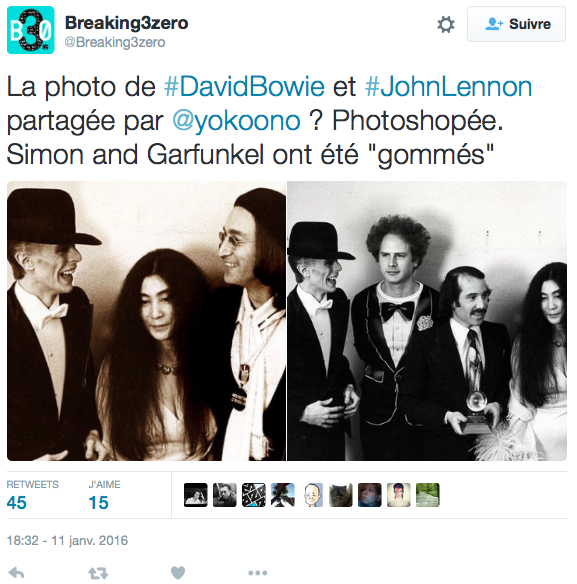View the 45 retweets list
This screenshot has width=577, height=584.
coord(32,495)
